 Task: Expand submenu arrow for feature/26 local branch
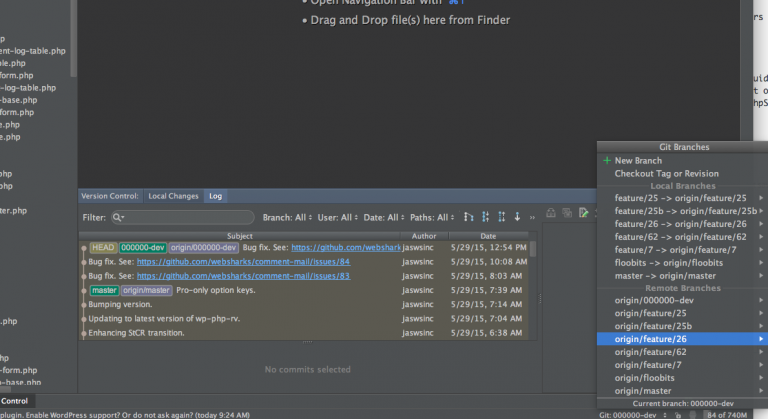761,224
